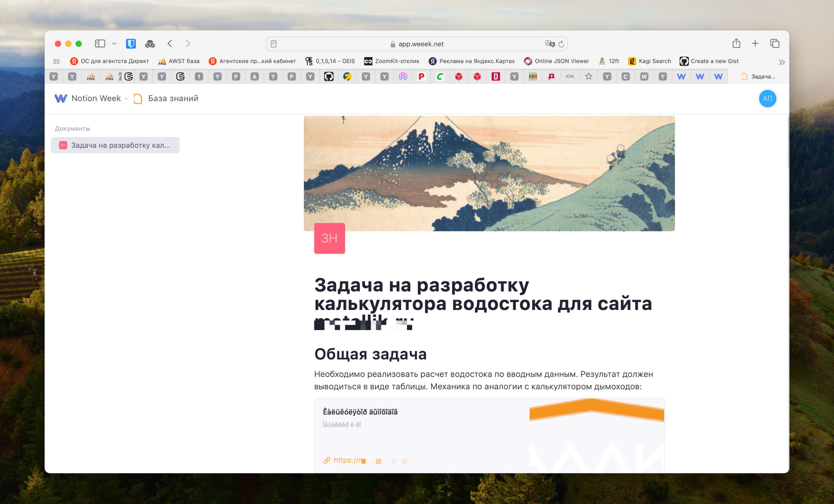This screenshot has width=834, height=504.
Task: Click the shield extension icon in the toolbar
Action: (132, 43)
